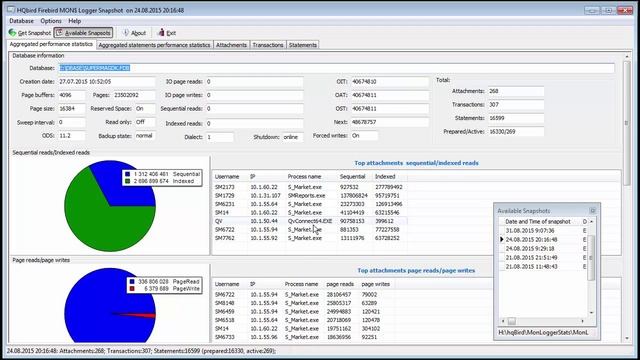The width and height of the screenshot is (640, 360).
Task: Select Aggregated performance statistics tab
Action: coord(51,44)
